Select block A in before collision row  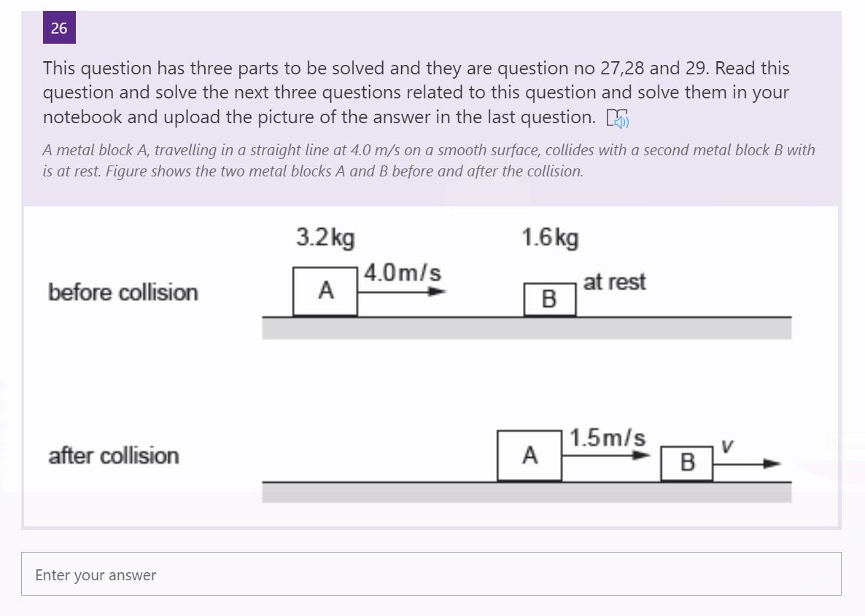pos(325,291)
